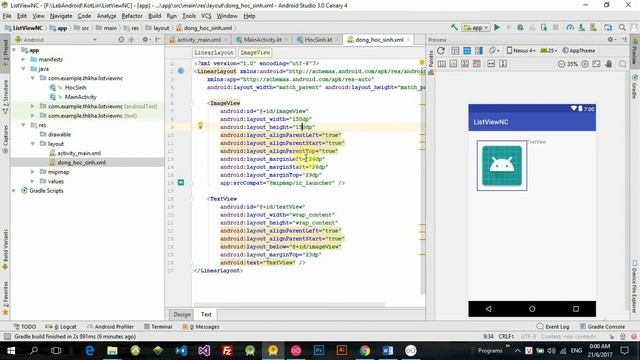Click the scroll from source target icon

click(121, 40)
